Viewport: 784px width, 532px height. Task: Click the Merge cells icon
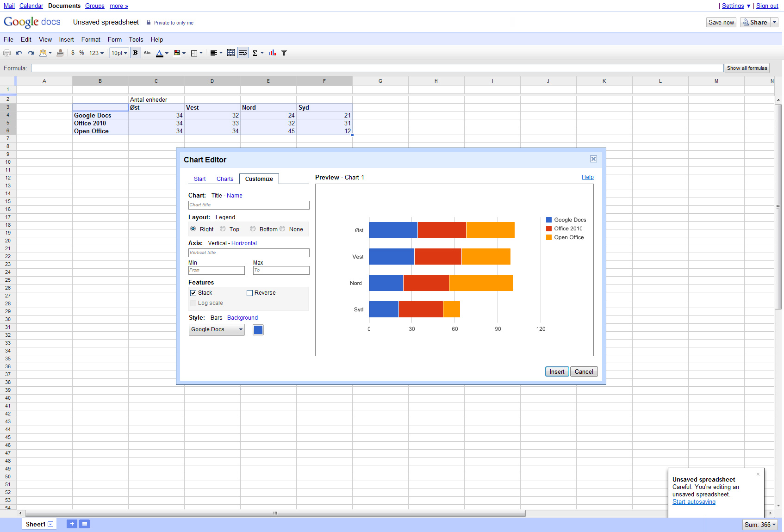[x=230, y=53]
